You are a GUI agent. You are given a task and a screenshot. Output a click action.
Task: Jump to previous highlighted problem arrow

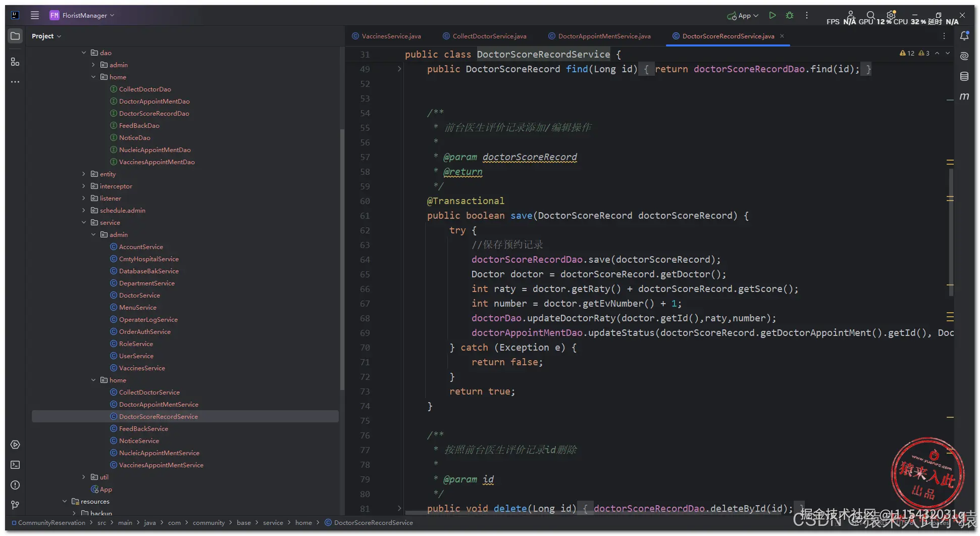937,53
